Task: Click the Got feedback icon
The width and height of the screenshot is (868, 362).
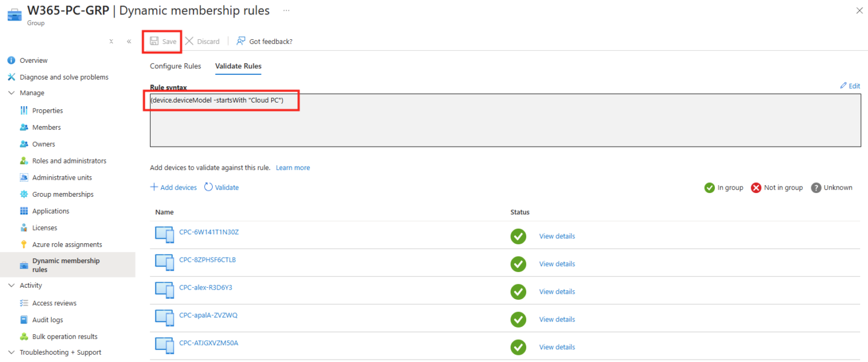Action: point(241,42)
